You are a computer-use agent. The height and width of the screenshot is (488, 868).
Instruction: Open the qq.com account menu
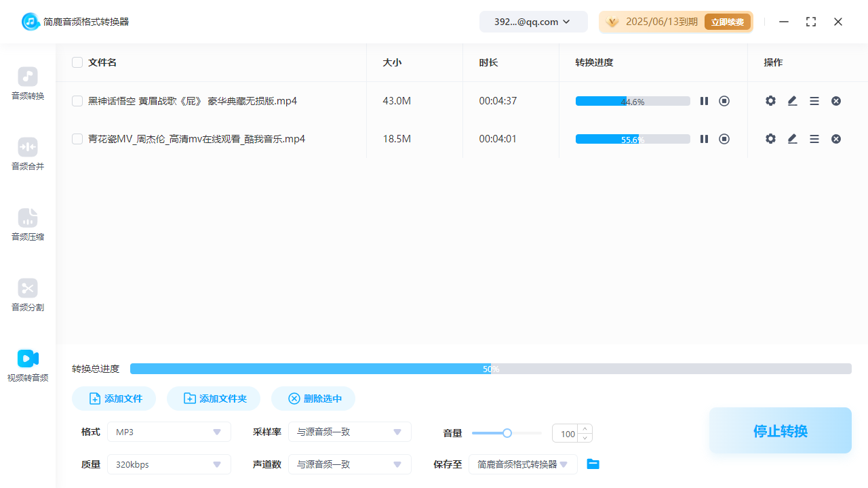tap(533, 21)
